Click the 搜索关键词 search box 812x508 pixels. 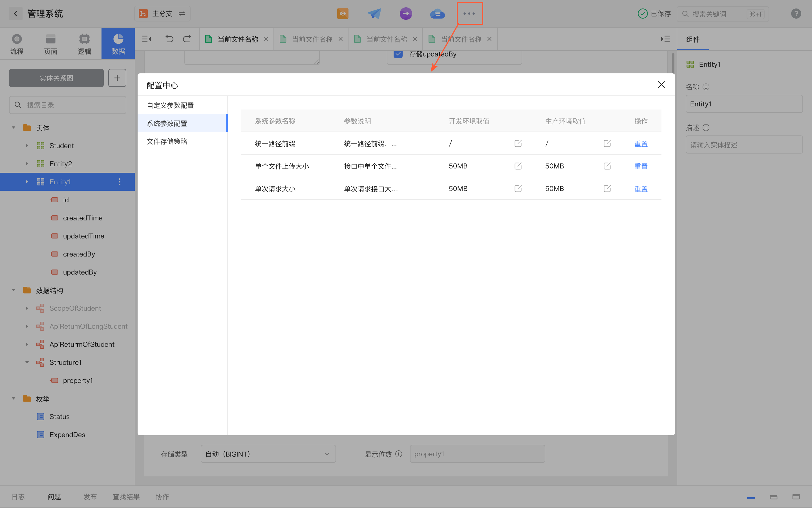(723, 14)
